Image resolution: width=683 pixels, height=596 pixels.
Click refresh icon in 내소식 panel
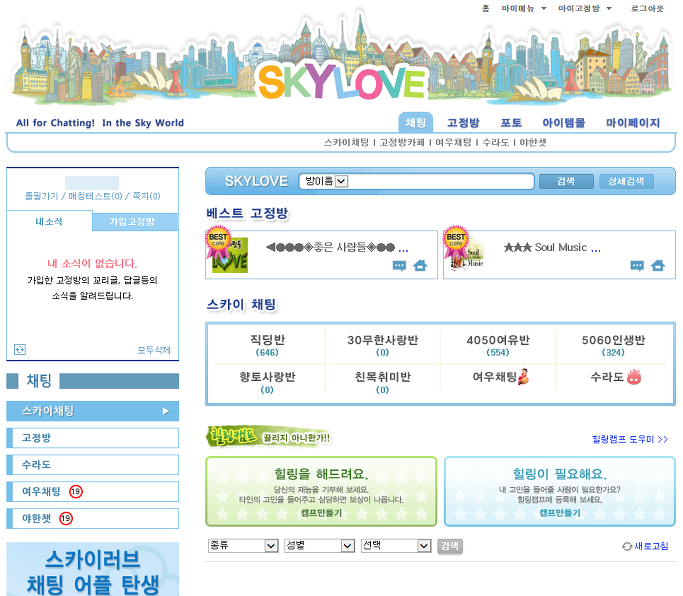pyautogui.click(x=20, y=349)
